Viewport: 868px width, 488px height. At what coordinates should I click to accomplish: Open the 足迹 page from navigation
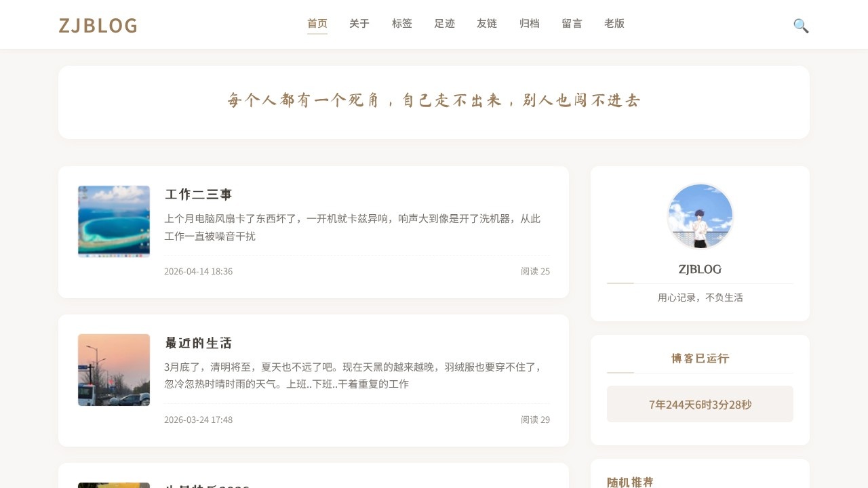444,23
